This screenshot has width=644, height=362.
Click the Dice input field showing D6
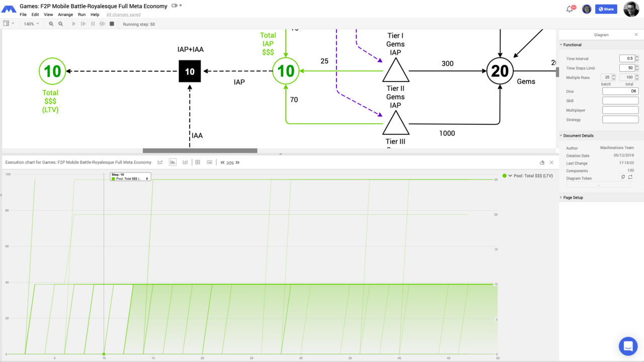click(x=620, y=92)
